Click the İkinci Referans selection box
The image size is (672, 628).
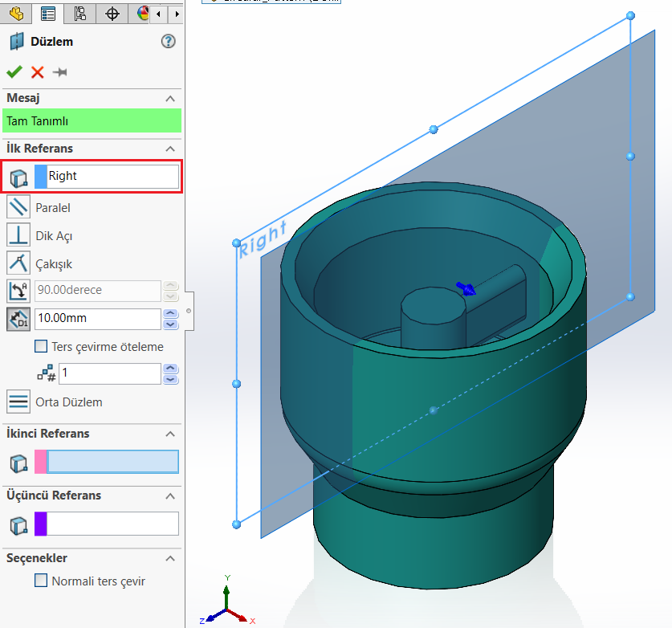tap(112, 462)
